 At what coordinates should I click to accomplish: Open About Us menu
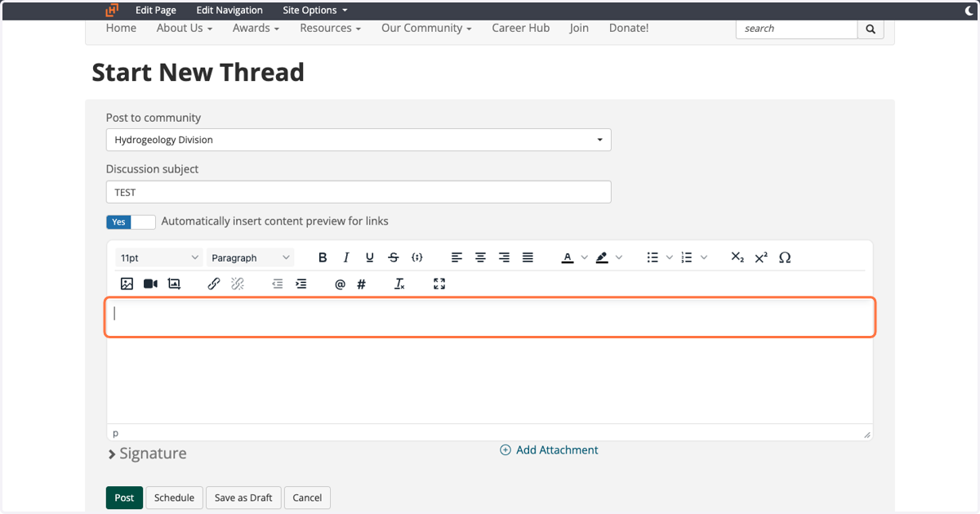[185, 28]
